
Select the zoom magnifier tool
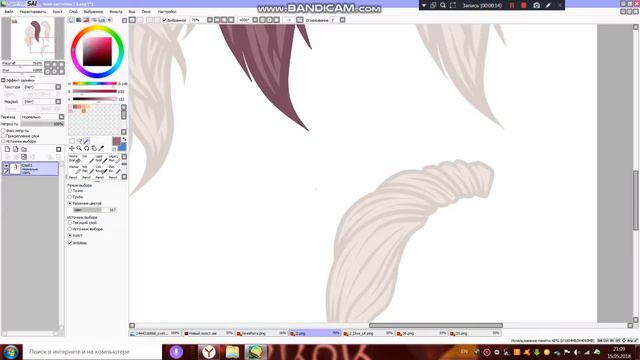79,148
